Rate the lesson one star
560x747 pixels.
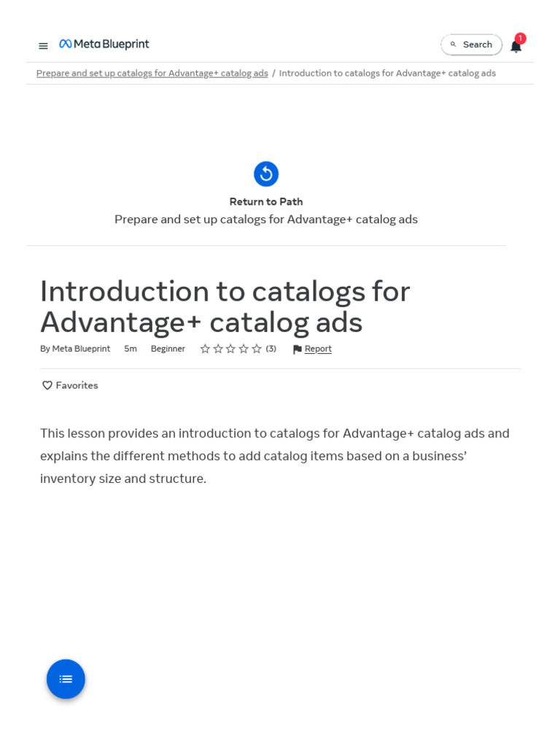pyautogui.click(x=205, y=349)
